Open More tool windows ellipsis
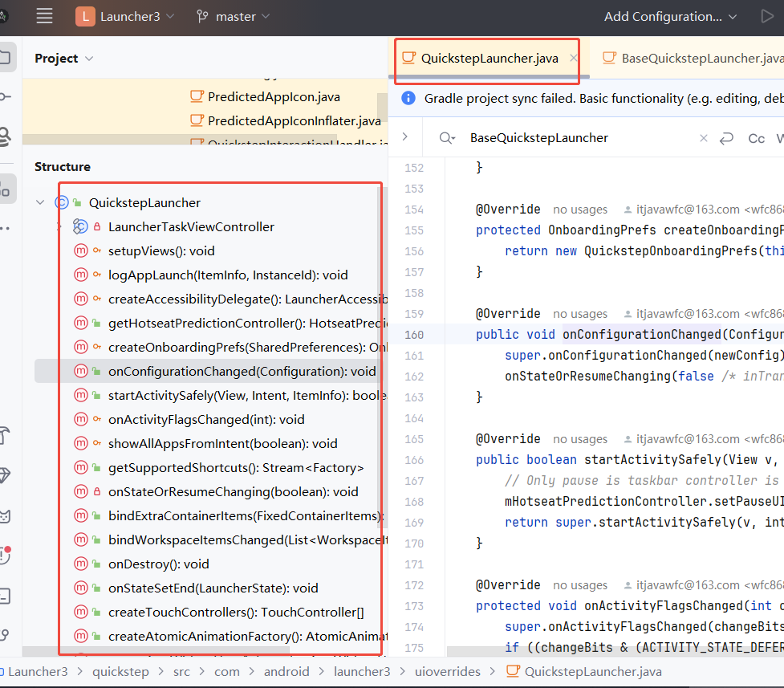The image size is (784, 688). (x=5, y=228)
